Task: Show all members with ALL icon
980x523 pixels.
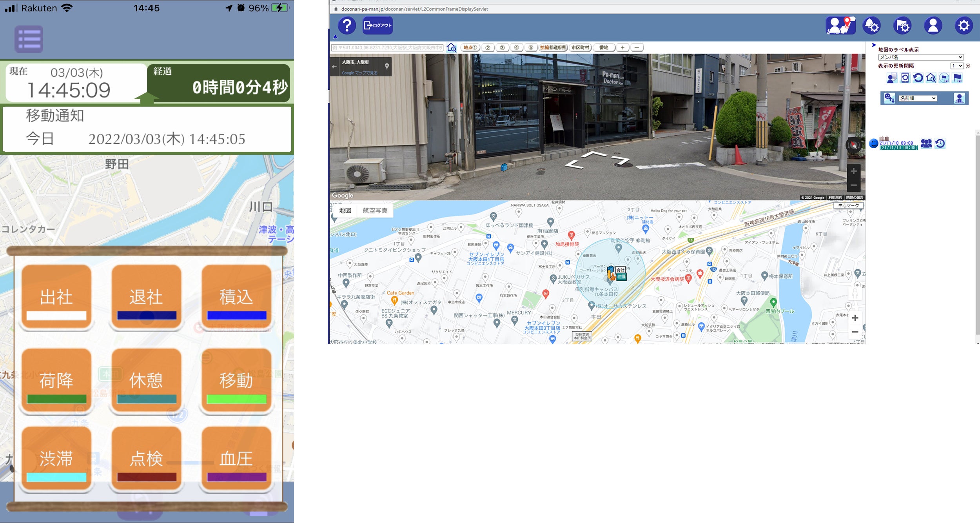Action: click(959, 98)
